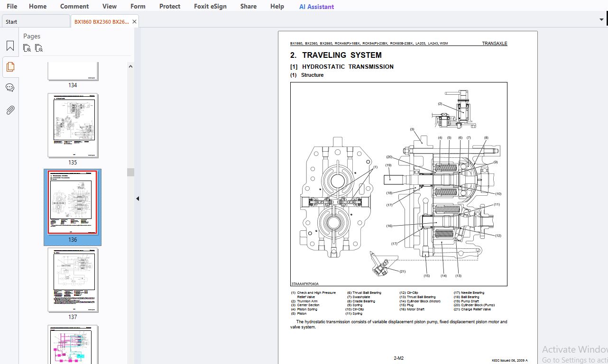Open the AI Assistant tab

pyautogui.click(x=316, y=7)
